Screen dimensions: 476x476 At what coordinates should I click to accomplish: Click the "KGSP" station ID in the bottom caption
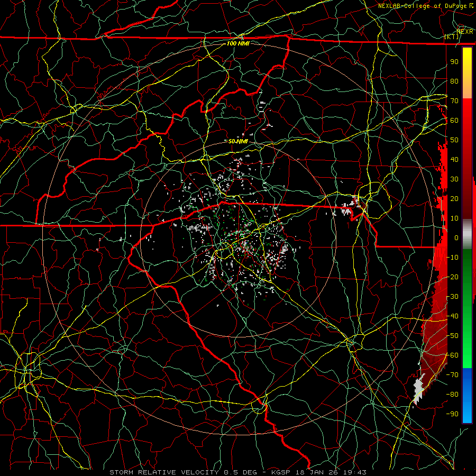click(x=281, y=472)
